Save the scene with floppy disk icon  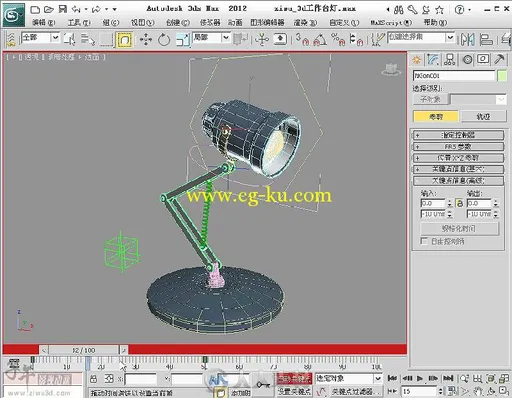coord(63,9)
